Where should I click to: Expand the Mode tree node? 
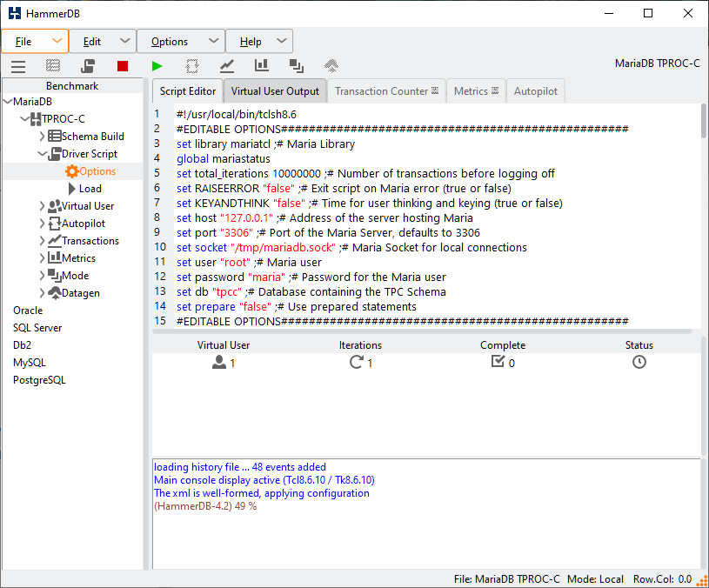pos(42,275)
